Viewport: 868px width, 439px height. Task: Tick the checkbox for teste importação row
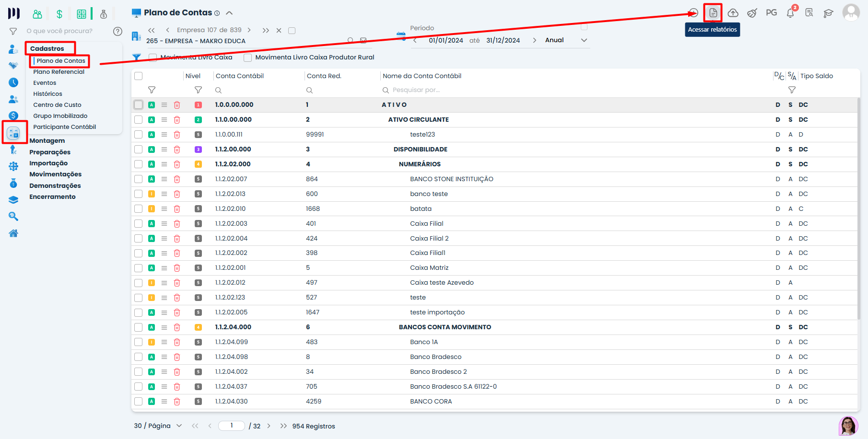click(x=139, y=312)
